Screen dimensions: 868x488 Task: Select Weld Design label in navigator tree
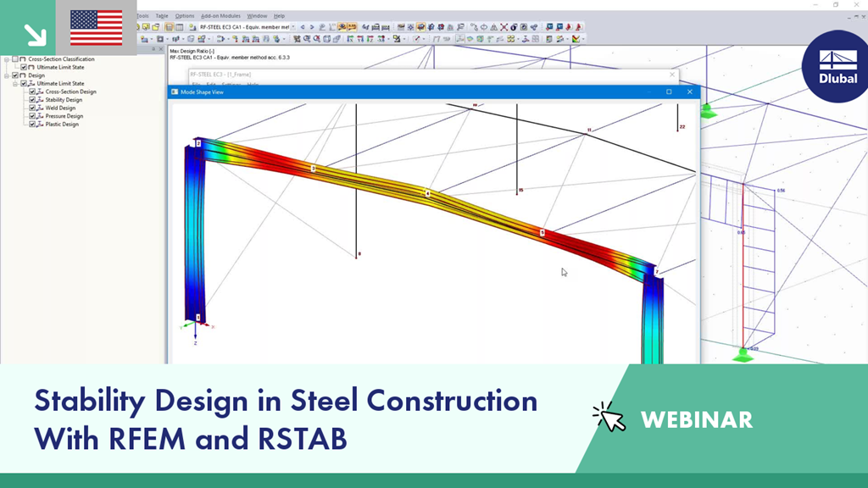click(x=60, y=108)
